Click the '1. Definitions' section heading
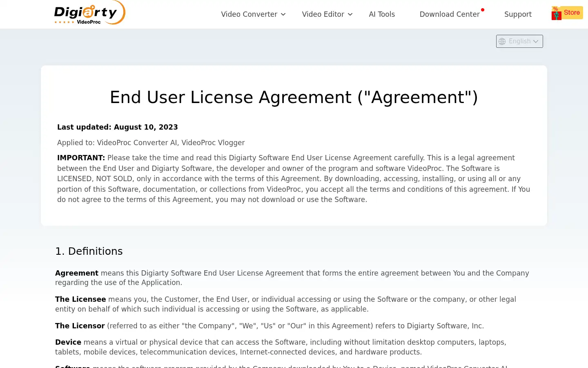 tap(89, 251)
